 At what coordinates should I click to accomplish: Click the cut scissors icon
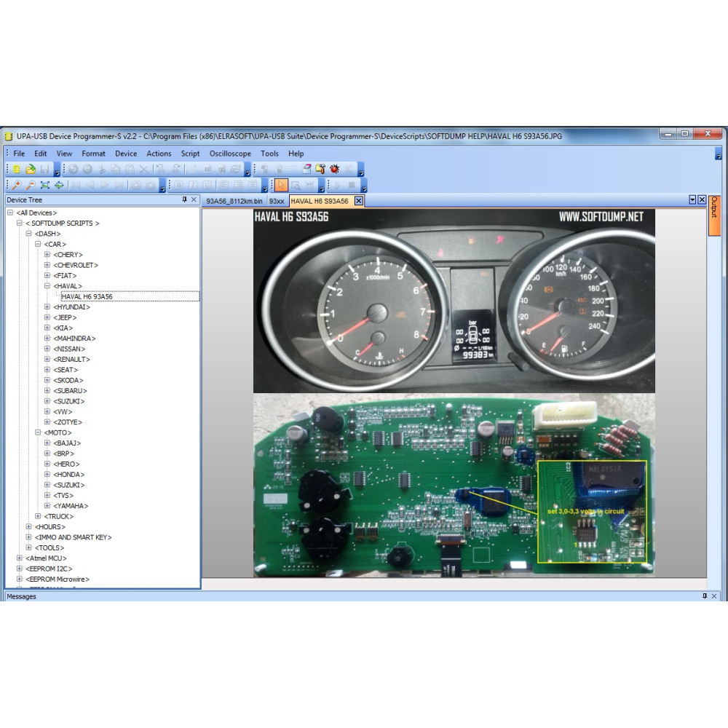click(102, 170)
